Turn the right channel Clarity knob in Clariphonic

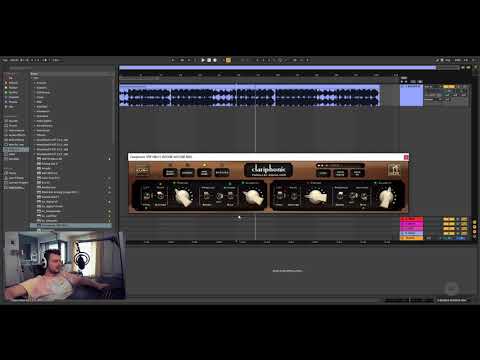pyautogui.click(x=386, y=197)
